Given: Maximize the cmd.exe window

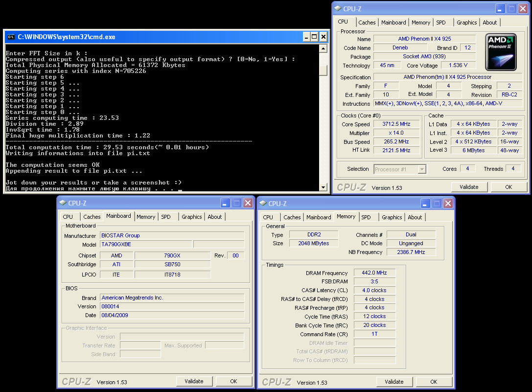Looking at the screenshot, I should (x=315, y=37).
